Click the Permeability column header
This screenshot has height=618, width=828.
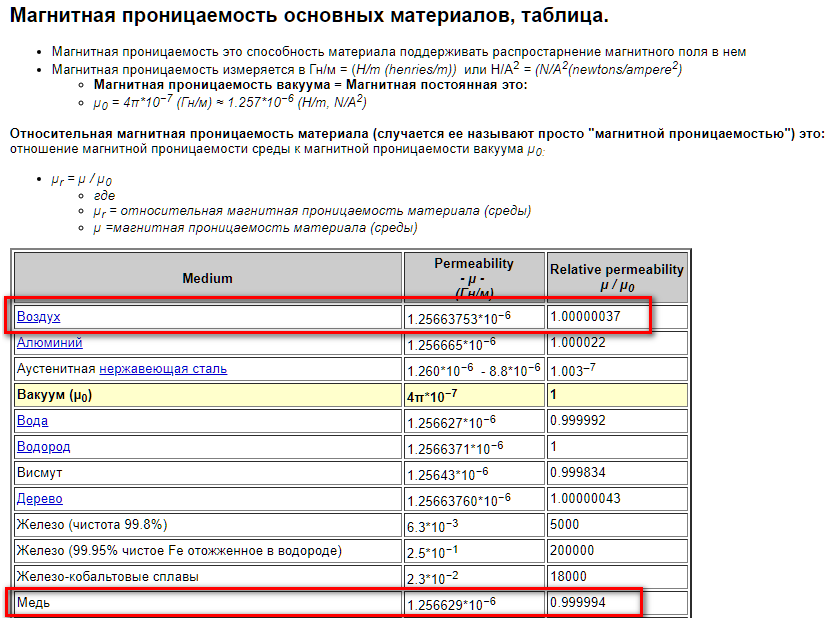tap(474, 278)
